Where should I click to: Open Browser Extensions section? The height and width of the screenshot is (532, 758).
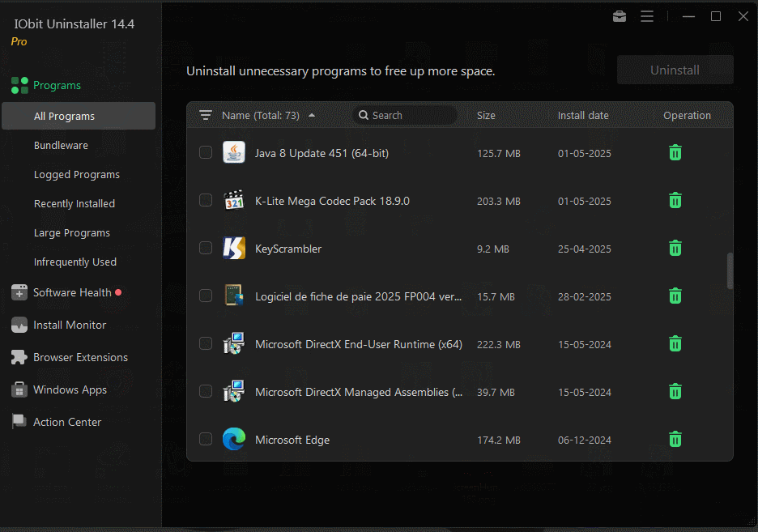click(x=81, y=357)
